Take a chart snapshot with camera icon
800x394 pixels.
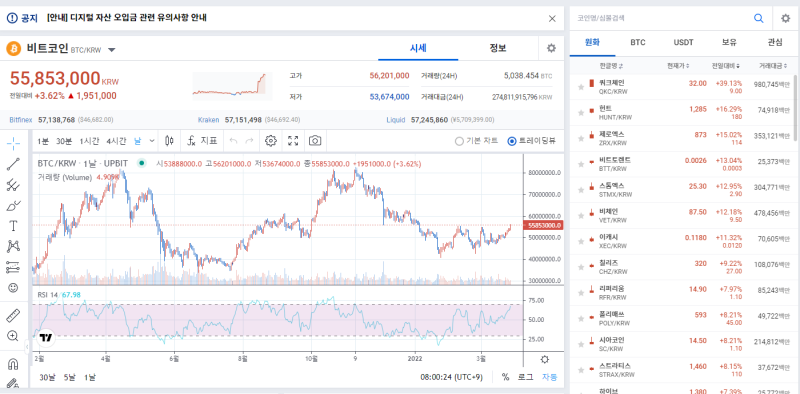coord(315,141)
